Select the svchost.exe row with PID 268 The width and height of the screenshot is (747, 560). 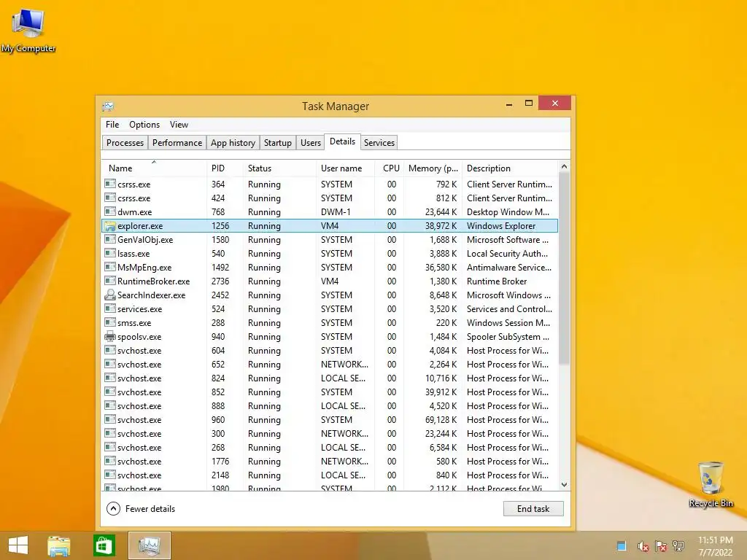(x=330, y=447)
